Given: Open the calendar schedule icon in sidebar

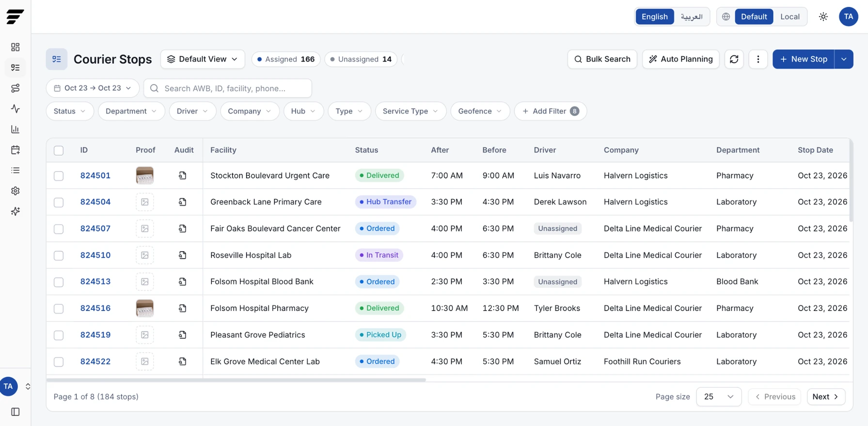Looking at the screenshot, I should pos(16,150).
